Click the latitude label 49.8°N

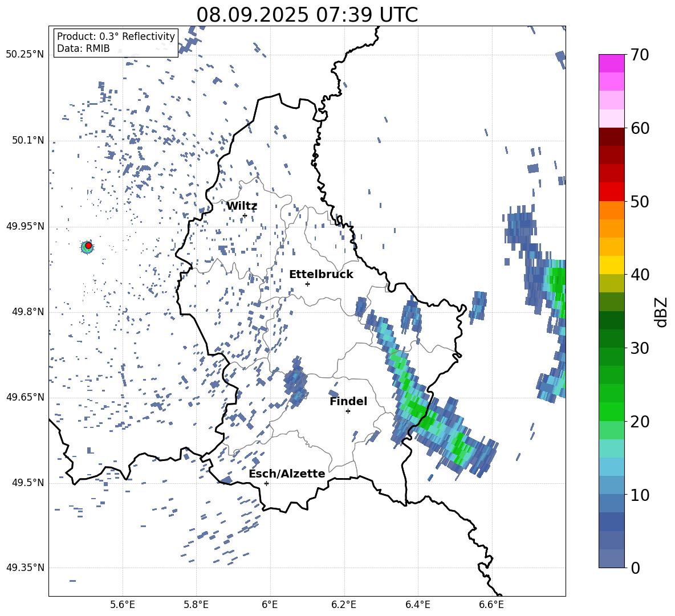(x=28, y=312)
